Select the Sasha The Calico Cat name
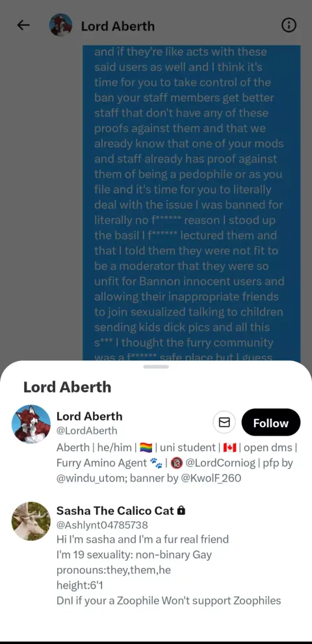 click(116, 510)
